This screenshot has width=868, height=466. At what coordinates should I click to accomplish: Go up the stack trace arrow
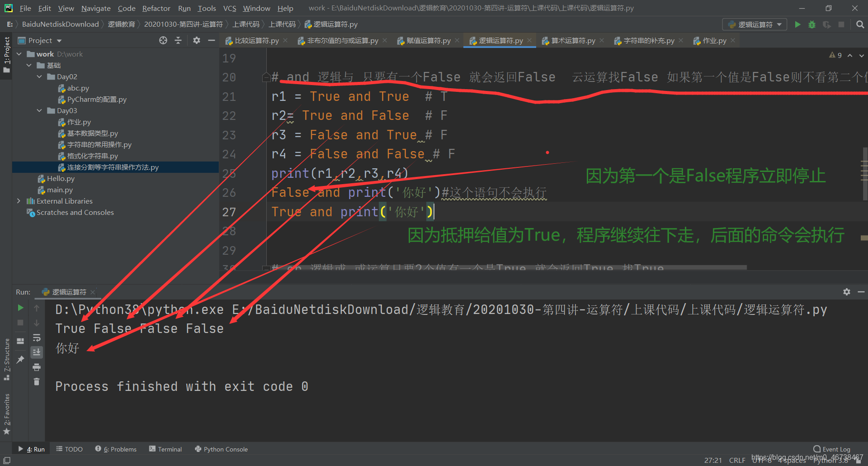(x=37, y=308)
